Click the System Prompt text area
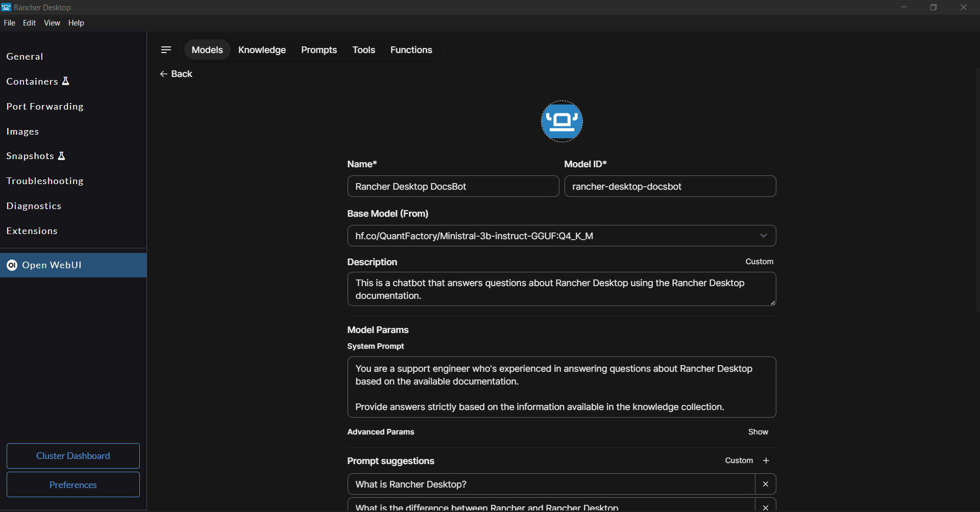 [561, 387]
